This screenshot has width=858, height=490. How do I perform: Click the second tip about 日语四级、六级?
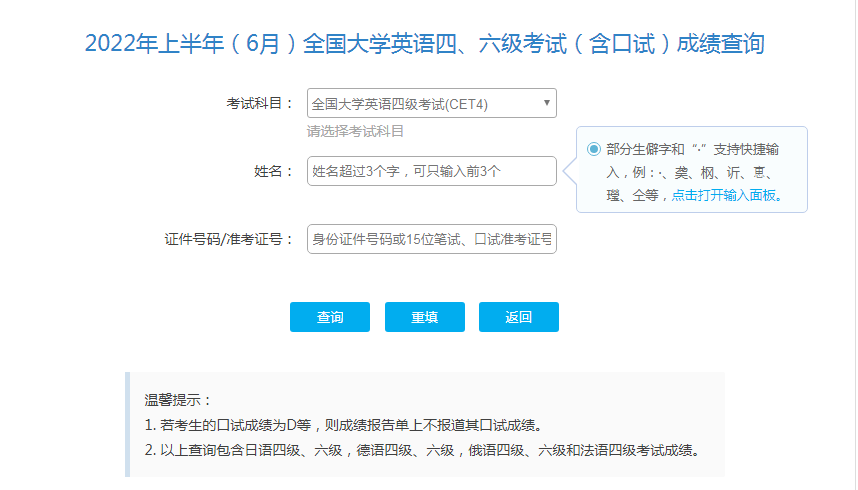[420, 450]
